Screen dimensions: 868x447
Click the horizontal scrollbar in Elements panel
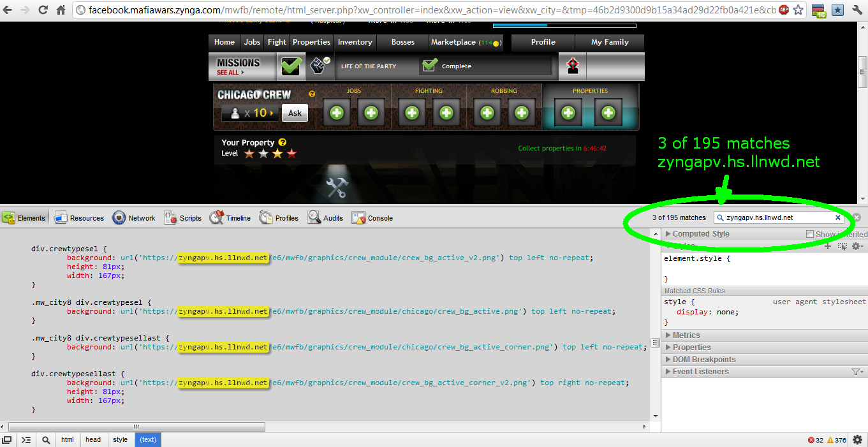click(137, 426)
